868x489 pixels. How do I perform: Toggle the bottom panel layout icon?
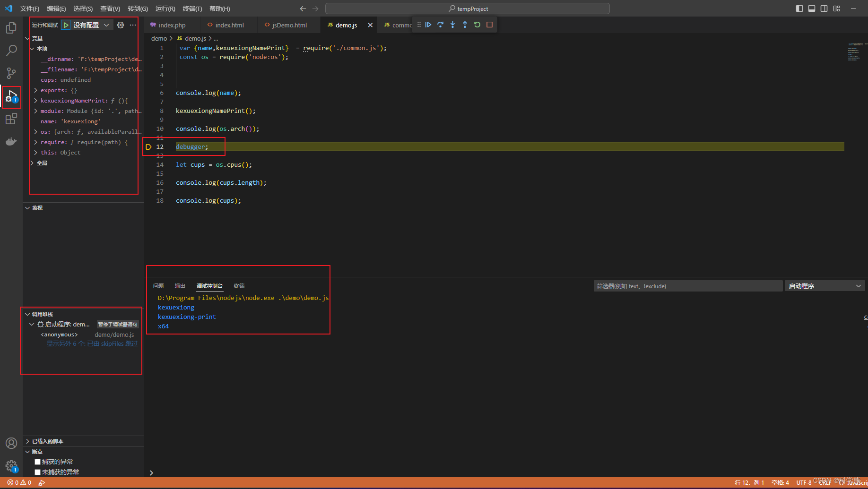pyautogui.click(x=812, y=9)
